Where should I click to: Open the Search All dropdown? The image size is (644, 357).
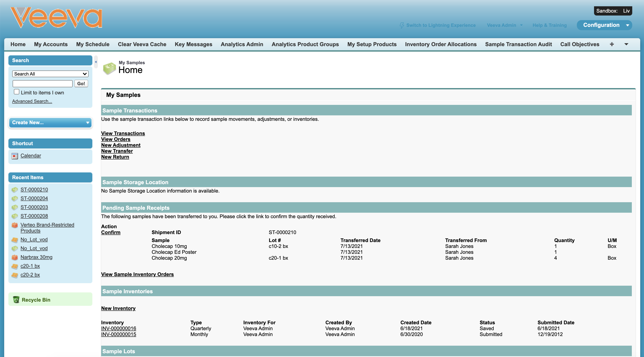[x=50, y=74]
